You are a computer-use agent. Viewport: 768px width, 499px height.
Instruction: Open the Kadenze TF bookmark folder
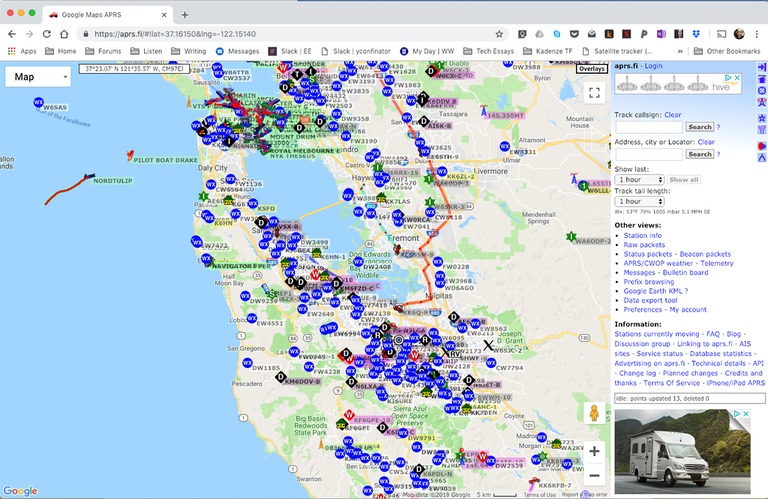pyautogui.click(x=548, y=51)
